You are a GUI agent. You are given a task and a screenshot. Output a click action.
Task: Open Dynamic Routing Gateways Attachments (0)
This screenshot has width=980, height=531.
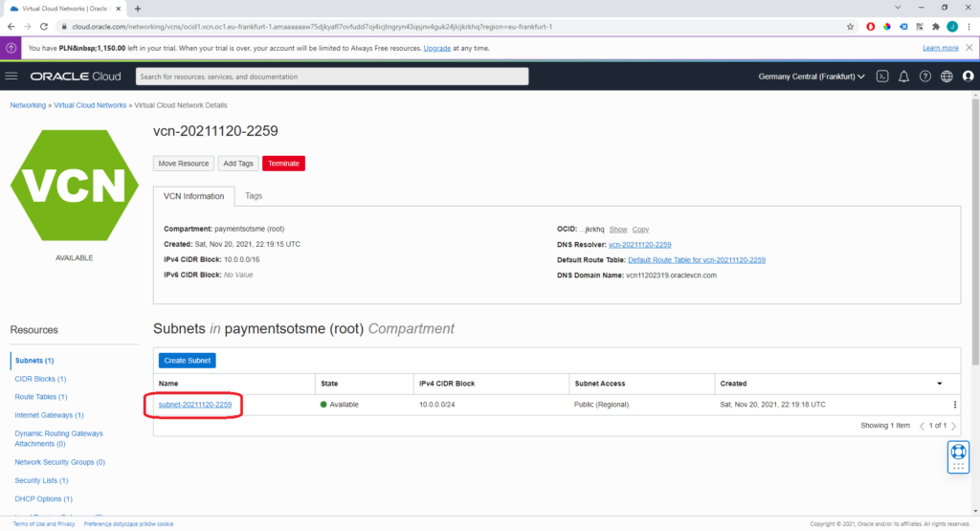pos(58,438)
